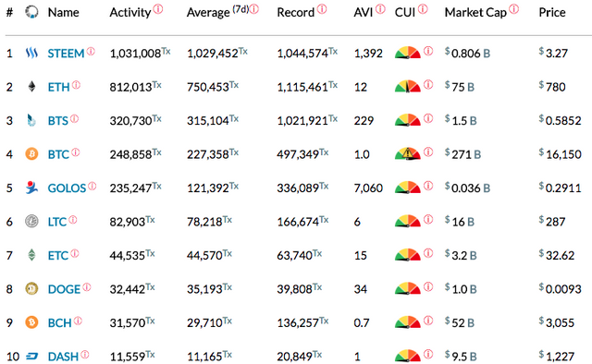
Task: Click the LTC Litecoin logo icon
Action: pyautogui.click(x=31, y=221)
